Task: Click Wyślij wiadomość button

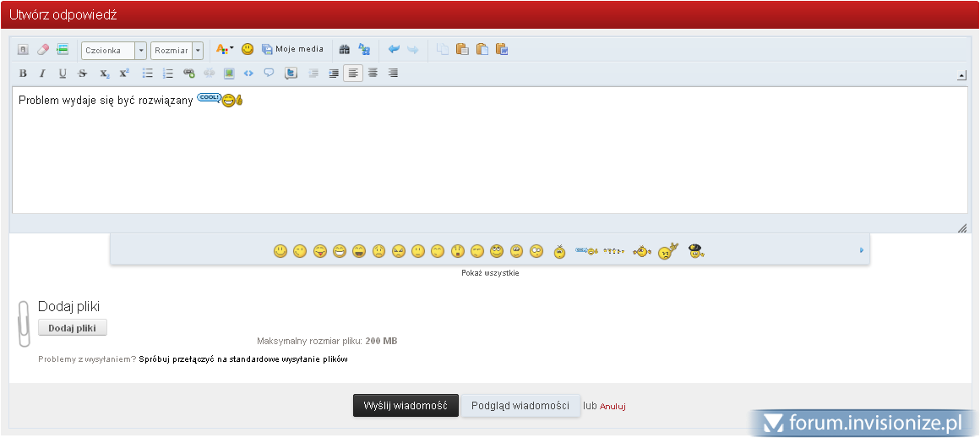Action: (x=406, y=406)
